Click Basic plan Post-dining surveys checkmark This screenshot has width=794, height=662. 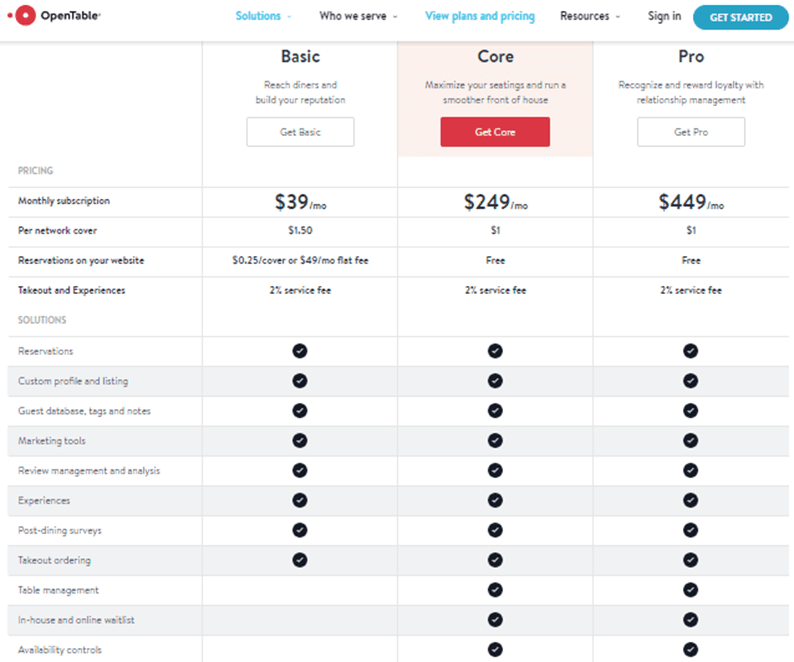point(300,530)
